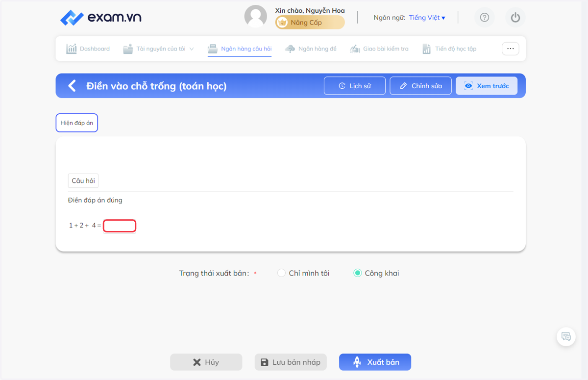
Task: Go to the Dashboard tab
Action: coord(88,49)
